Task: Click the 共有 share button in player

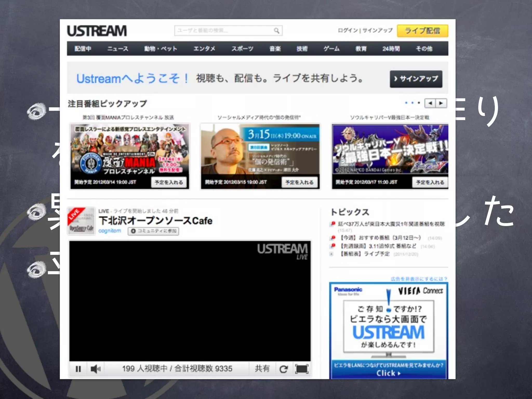Action: point(262,369)
